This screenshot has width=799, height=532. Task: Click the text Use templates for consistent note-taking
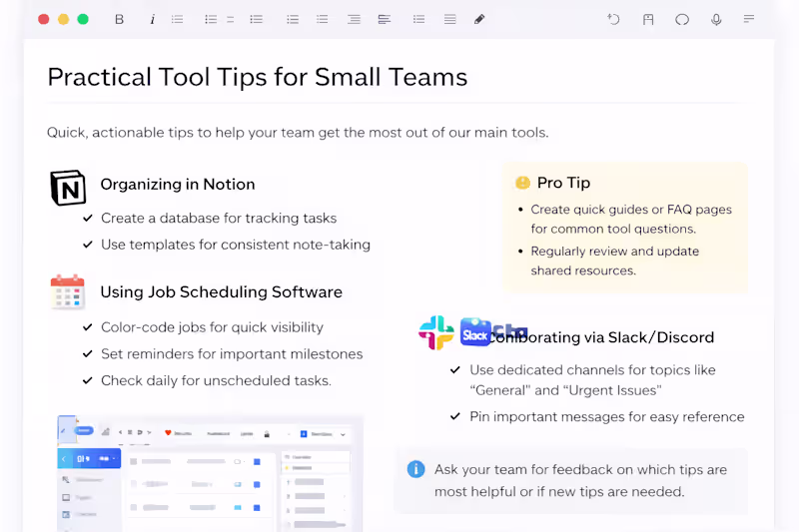tap(236, 245)
